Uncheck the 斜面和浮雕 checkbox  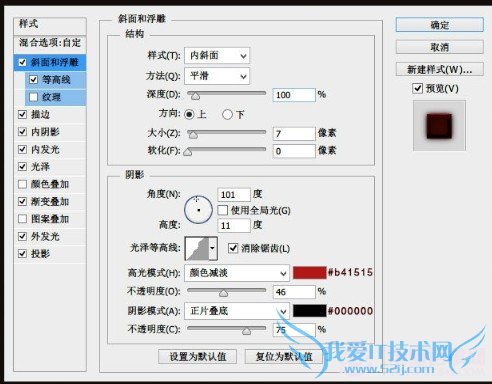coord(22,62)
